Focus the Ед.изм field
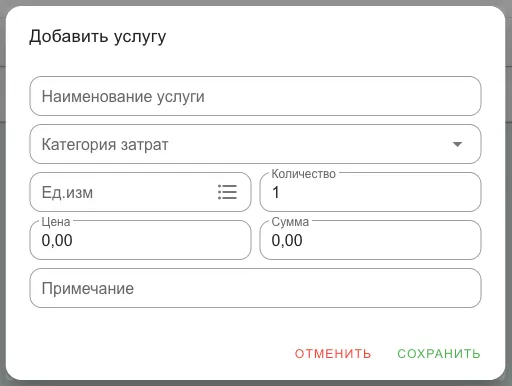512x386 pixels. point(140,192)
